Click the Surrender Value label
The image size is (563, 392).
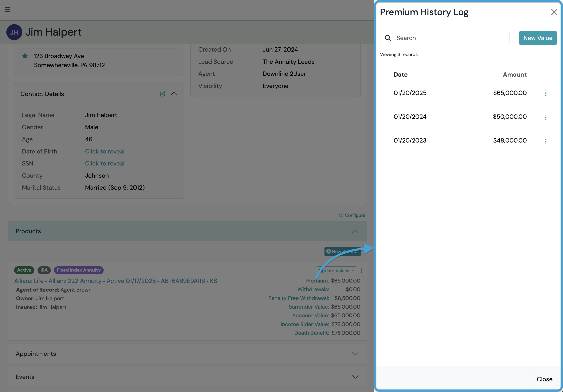[x=309, y=307]
